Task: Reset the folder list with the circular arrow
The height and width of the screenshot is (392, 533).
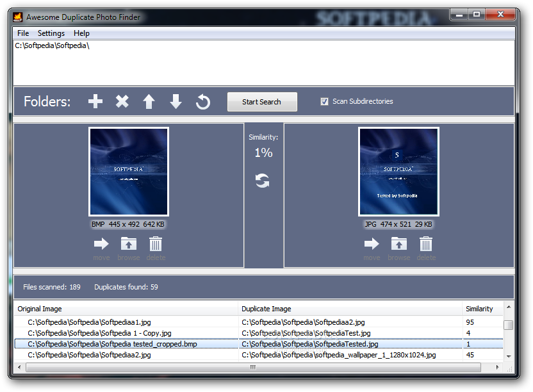Action: [203, 102]
